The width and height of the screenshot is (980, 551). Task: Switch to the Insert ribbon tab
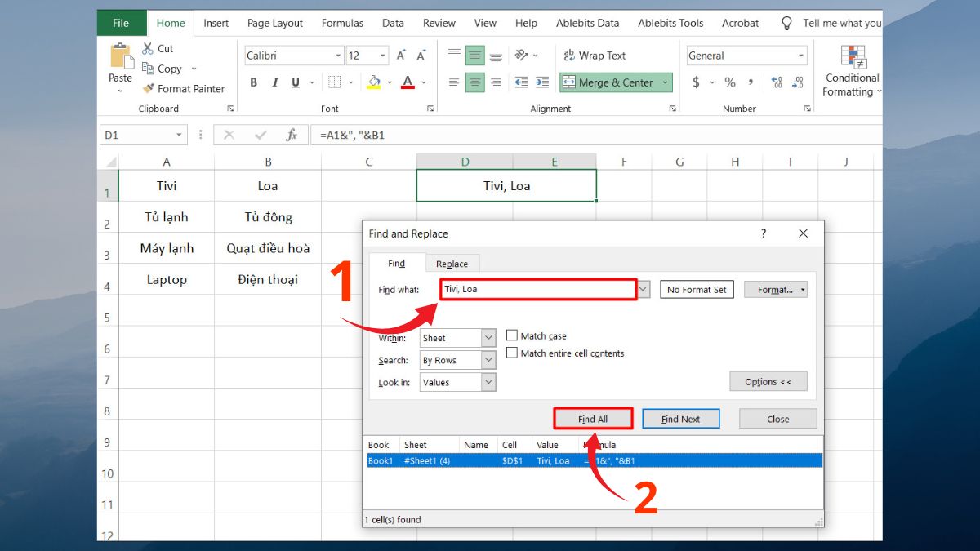click(216, 23)
